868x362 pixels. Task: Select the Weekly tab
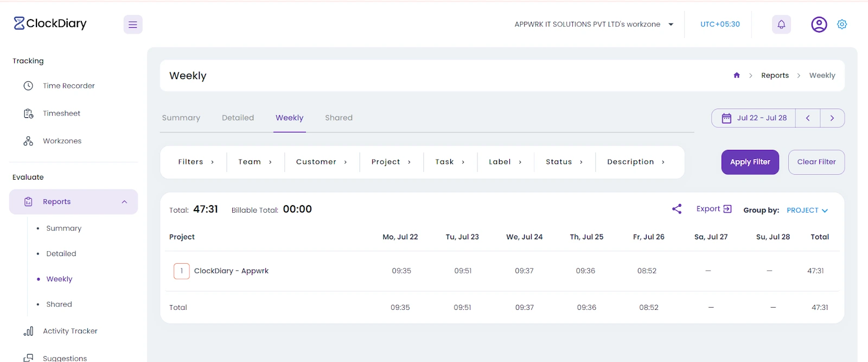pyautogui.click(x=290, y=118)
